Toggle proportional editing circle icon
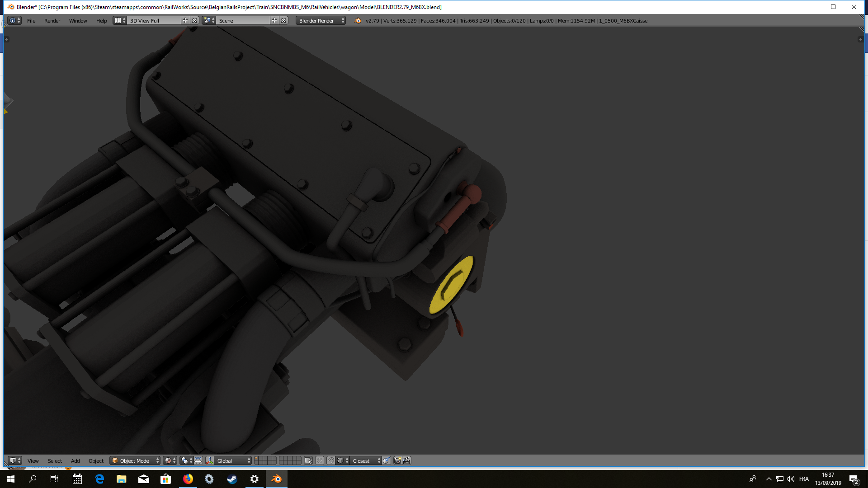Screen dimensions: 868x488 (320, 460)
